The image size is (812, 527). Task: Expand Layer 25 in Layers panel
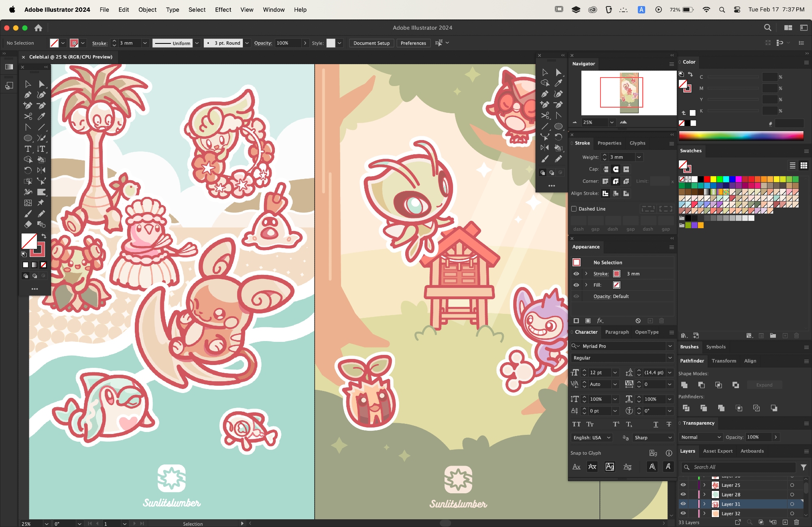tap(704, 485)
